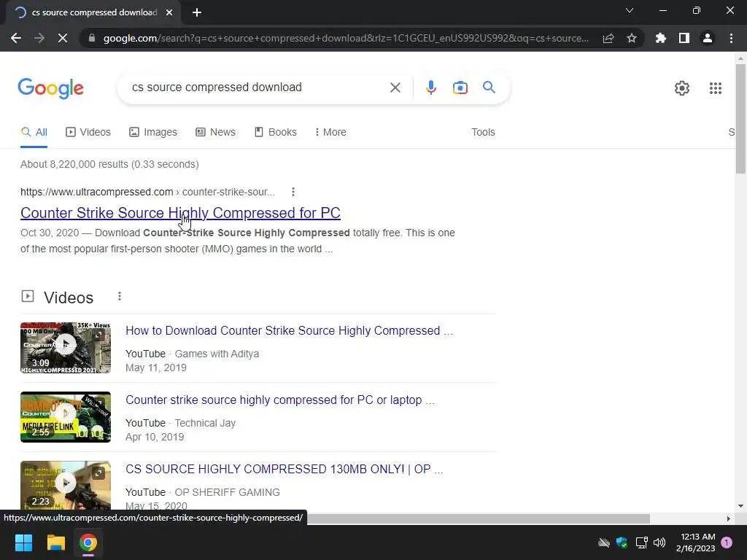Stop loading the page
The width and height of the screenshot is (747, 560).
coord(63,38)
